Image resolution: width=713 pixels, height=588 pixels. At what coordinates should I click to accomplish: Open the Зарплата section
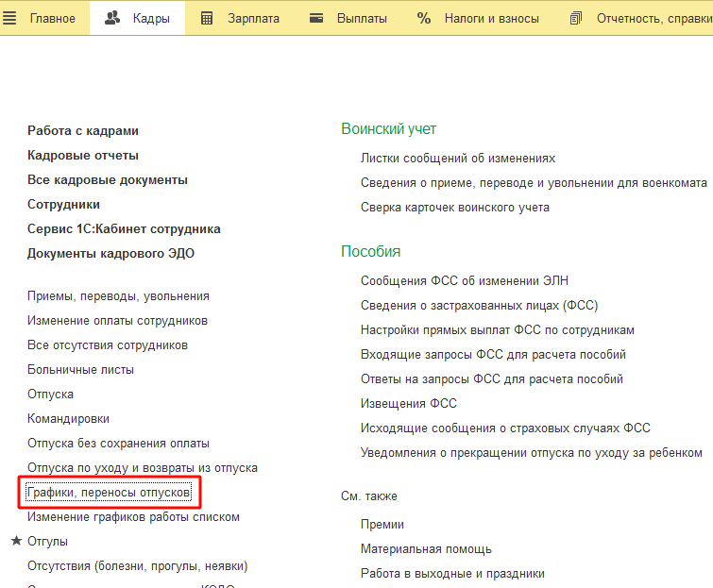tap(253, 18)
